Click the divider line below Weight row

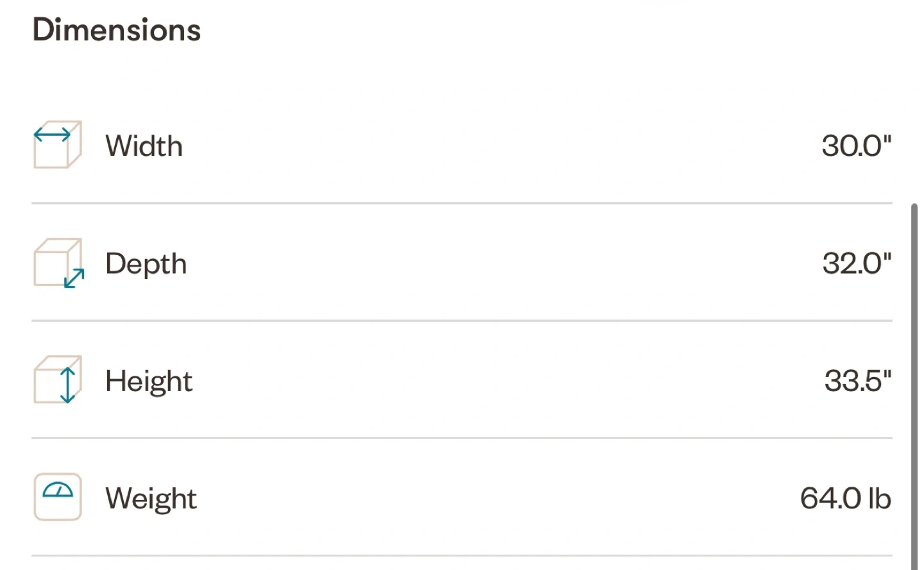[x=462, y=555]
